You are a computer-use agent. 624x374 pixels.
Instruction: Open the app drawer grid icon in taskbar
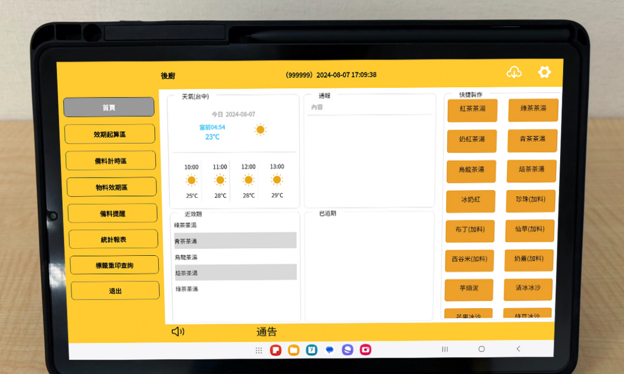[x=259, y=350]
